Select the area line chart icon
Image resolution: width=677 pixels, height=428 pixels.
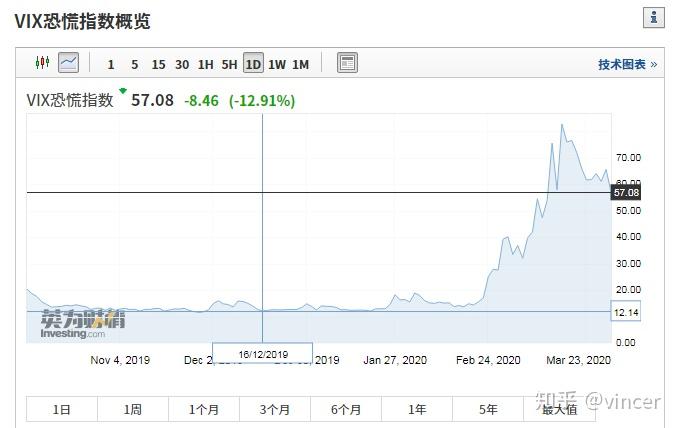tap(68, 63)
